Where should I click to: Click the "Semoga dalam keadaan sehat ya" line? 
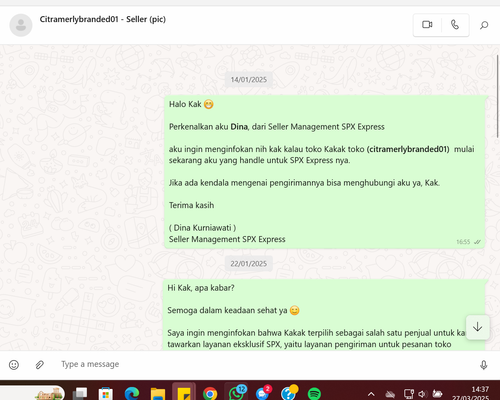pyautogui.click(x=233, y=310)
